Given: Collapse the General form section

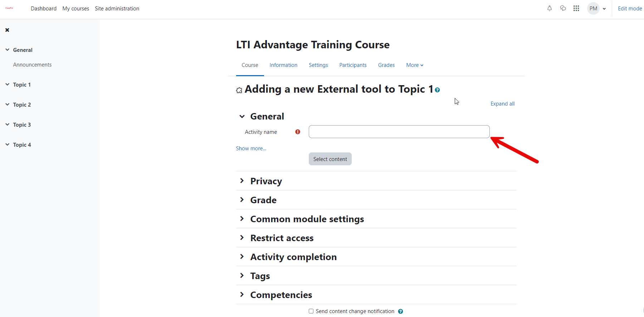Looking at the screenshot, I should 242,116.
